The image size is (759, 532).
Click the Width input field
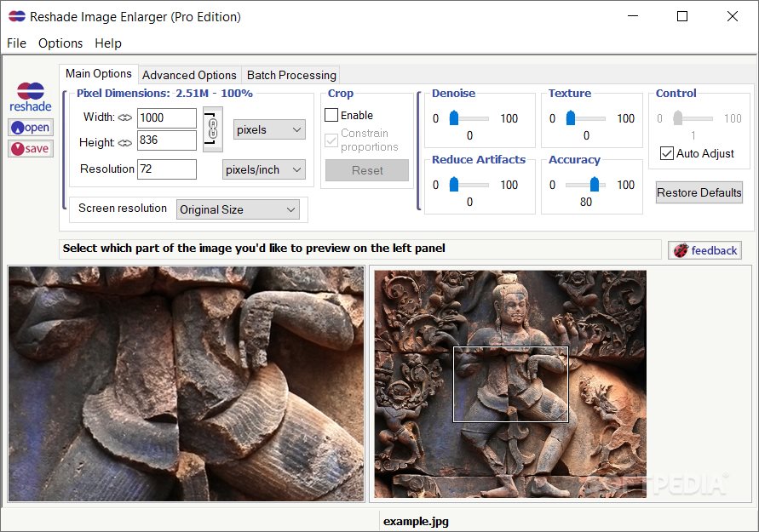pos(167,118)
